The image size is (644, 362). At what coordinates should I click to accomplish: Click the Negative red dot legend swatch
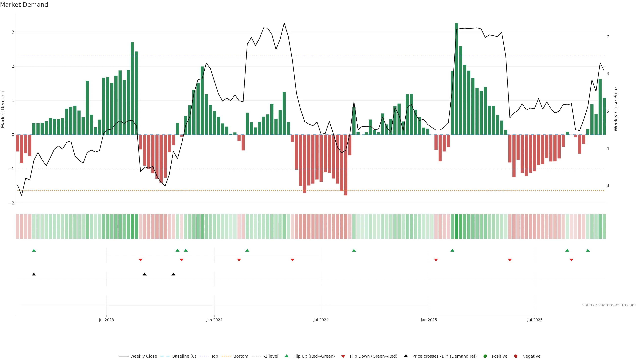coord(516,356)
